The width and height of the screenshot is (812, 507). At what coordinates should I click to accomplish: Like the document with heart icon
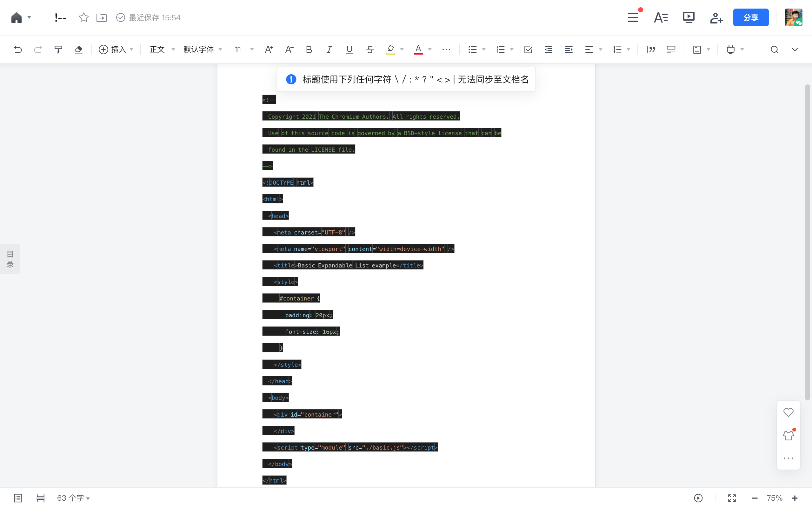(788, 412)
